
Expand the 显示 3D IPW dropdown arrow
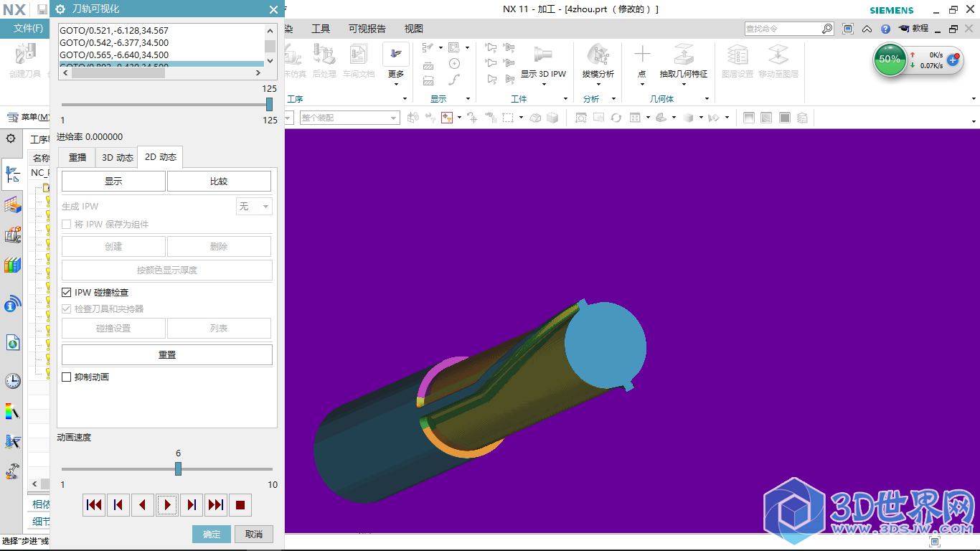click(543, 85)
